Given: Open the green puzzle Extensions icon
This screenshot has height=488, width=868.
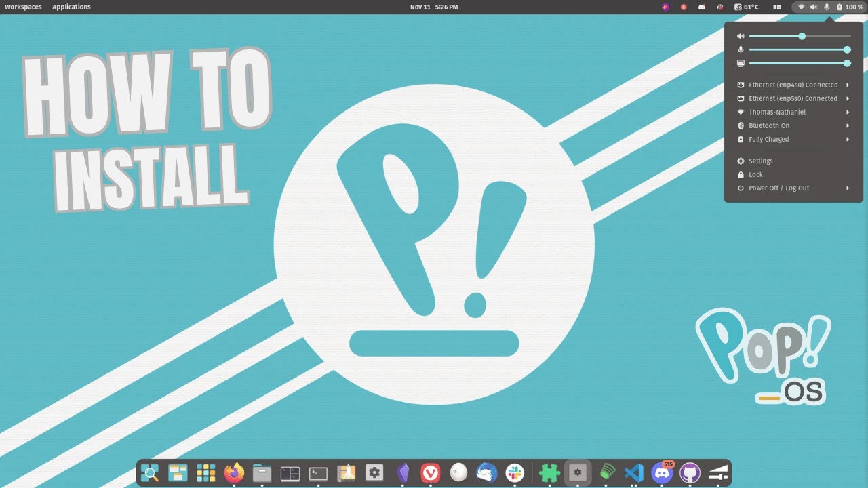Looking at the screenshot, I should coord(549,472).
